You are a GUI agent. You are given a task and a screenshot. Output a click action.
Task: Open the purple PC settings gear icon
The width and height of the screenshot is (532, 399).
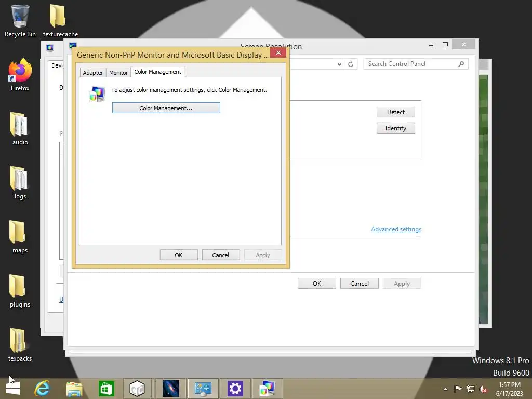(235, 389)
